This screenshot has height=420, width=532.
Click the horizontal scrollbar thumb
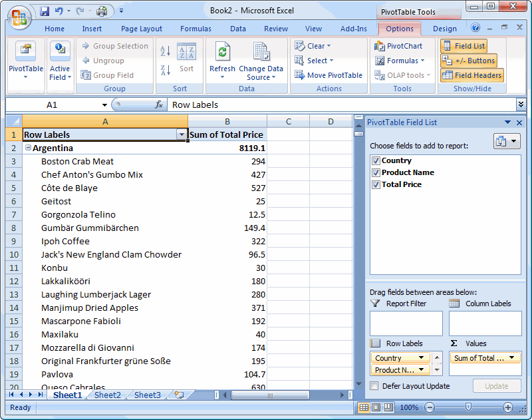tap(270, 395)
